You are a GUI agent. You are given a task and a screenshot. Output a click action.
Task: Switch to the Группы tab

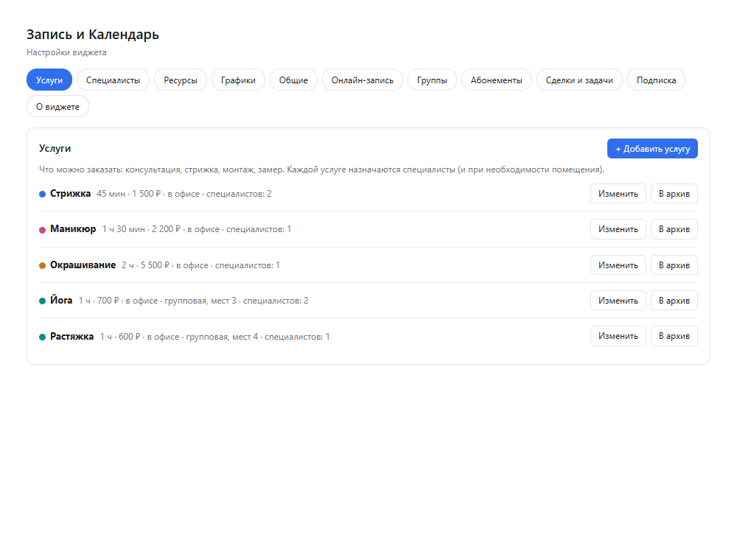coord(432,80)
